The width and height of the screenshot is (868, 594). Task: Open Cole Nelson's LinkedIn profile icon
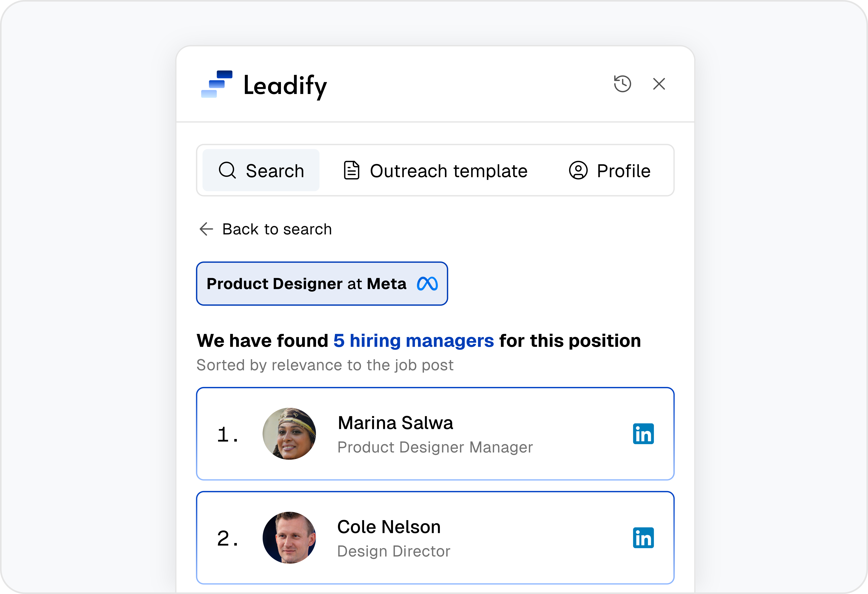[643, 538]
